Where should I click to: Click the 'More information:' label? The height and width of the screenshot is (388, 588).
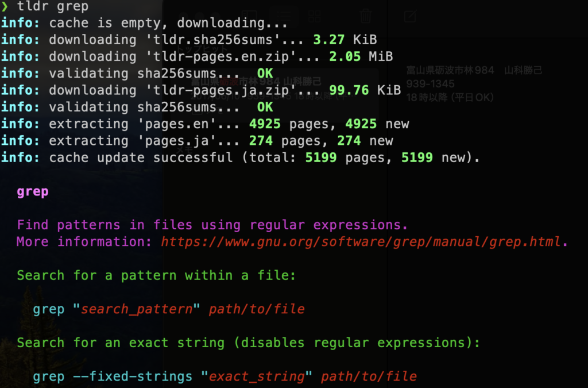coord(84,241)
